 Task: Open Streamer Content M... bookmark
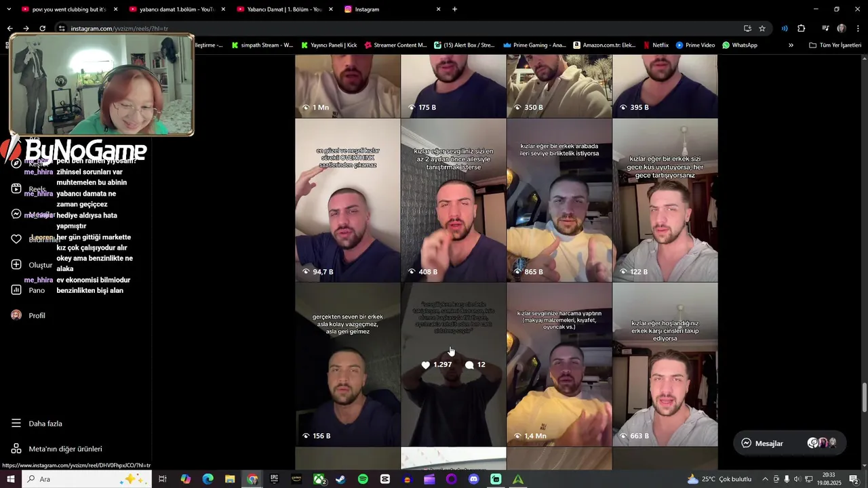pyautogui.click(x=396, y=45)
